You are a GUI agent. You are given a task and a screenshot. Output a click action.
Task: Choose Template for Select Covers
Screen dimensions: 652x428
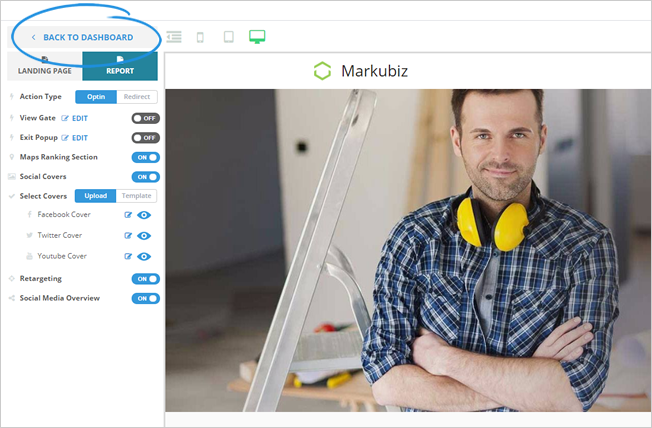136,196
